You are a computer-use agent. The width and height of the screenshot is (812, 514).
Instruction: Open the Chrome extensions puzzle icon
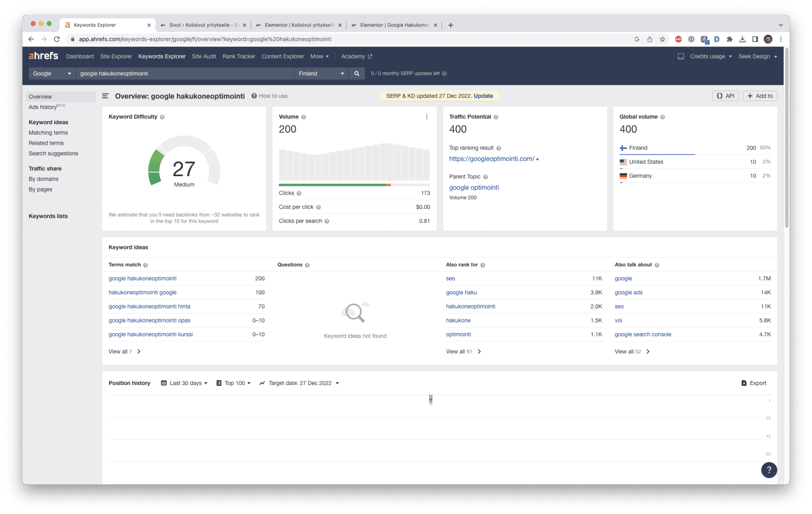[x=730, y=39]
